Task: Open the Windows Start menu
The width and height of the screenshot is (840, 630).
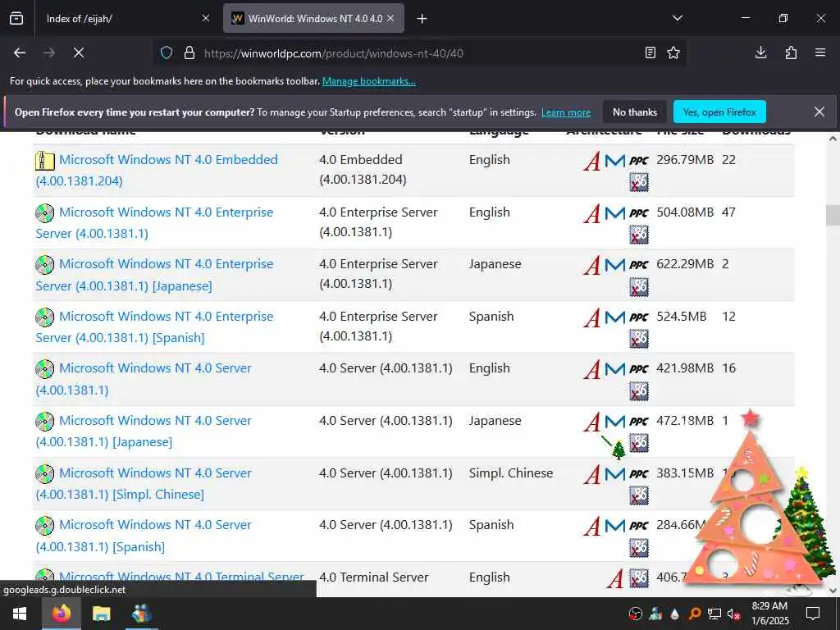Action: [x=20, y=614]
